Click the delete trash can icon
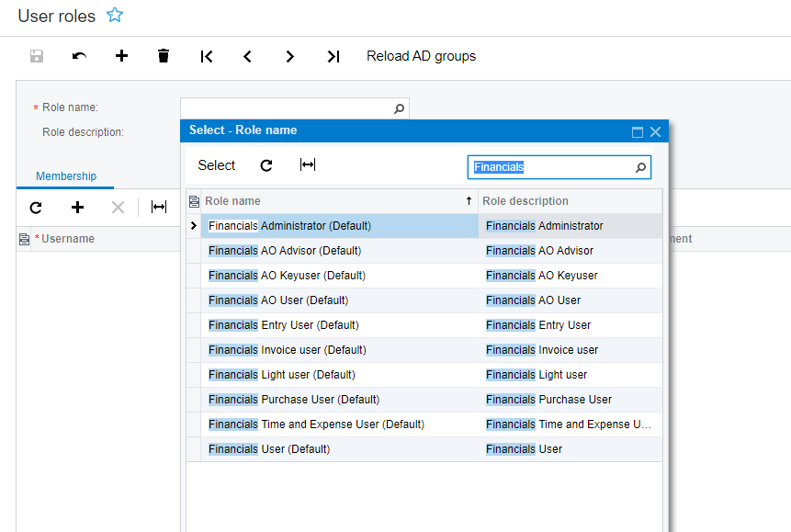 (164, 56)
